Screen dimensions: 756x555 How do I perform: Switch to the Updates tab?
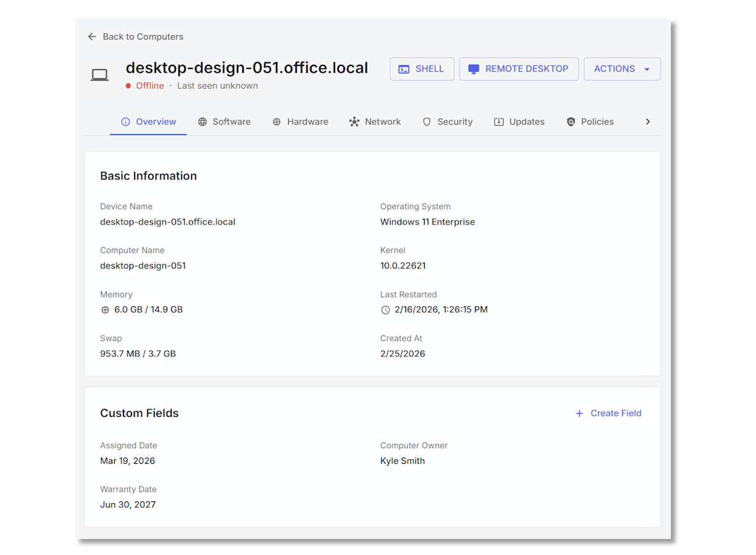pyautogui.click(x=520, y=121)
